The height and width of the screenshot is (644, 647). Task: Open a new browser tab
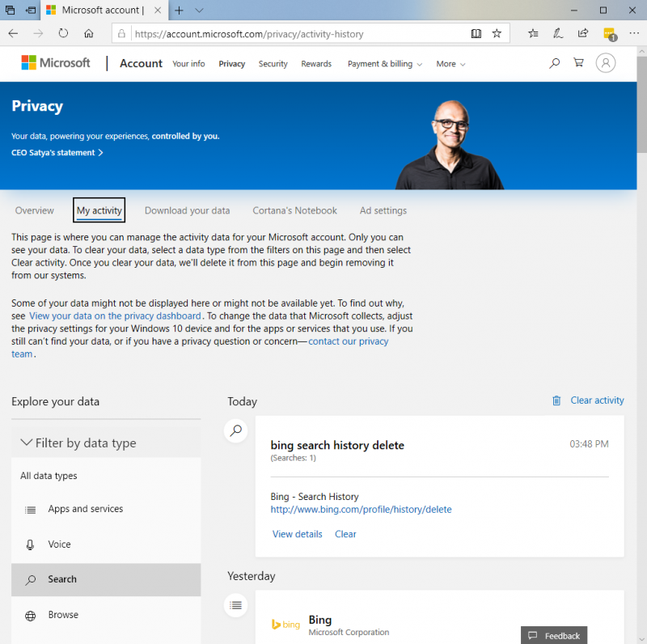point(179,11)
